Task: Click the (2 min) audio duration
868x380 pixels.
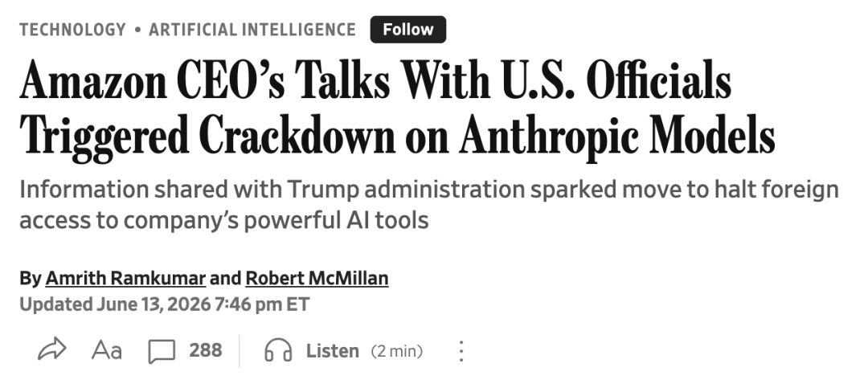Action: [x=397, y=351]
